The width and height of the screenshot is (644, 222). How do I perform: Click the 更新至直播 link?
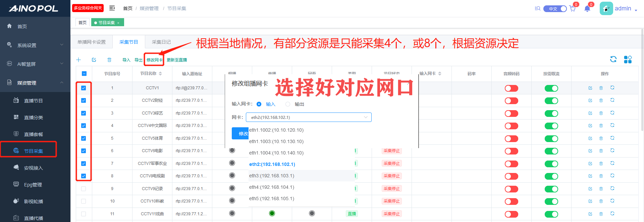click(177, 60)
